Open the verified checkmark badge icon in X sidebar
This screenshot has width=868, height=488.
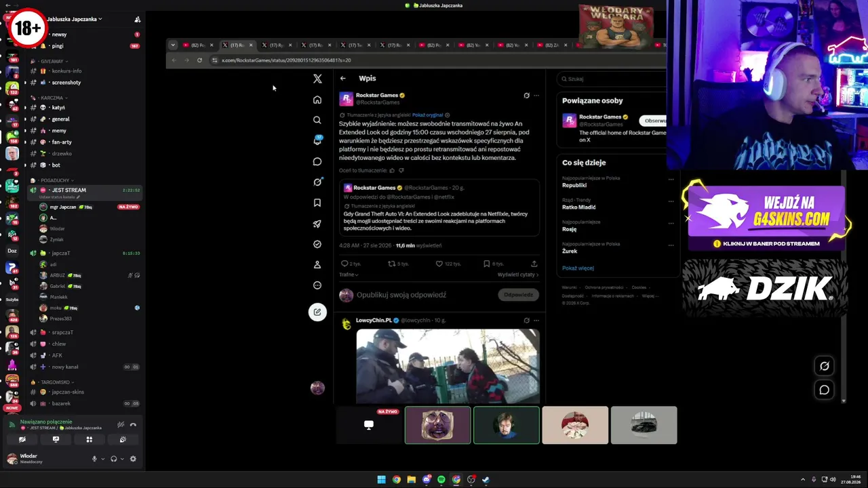pyautogui.click(x=317, y=244)
